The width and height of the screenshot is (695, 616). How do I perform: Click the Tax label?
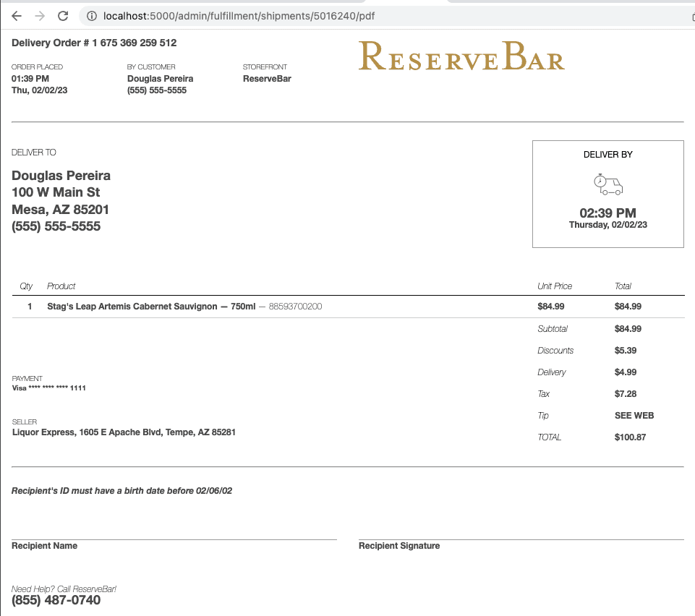click(x=543, y=394)
